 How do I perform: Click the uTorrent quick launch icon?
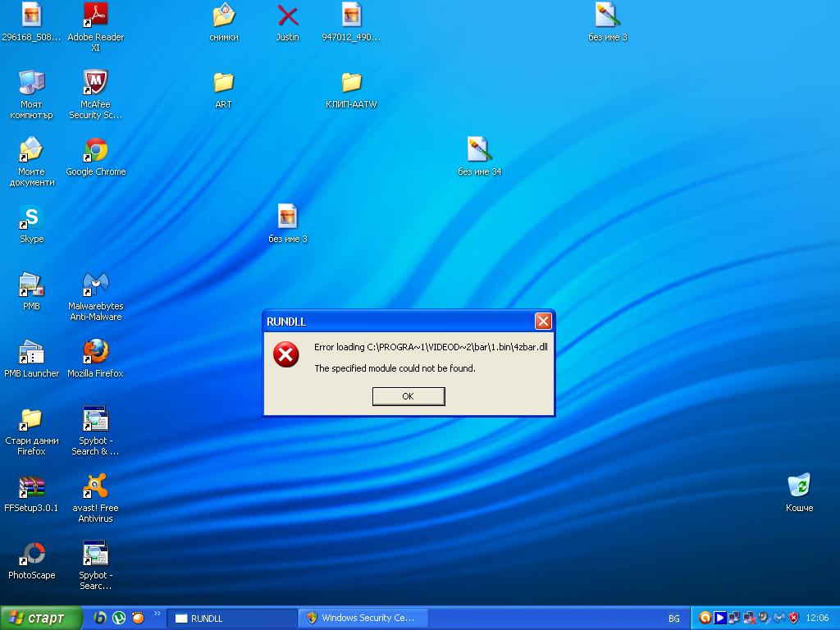point(119,619)
